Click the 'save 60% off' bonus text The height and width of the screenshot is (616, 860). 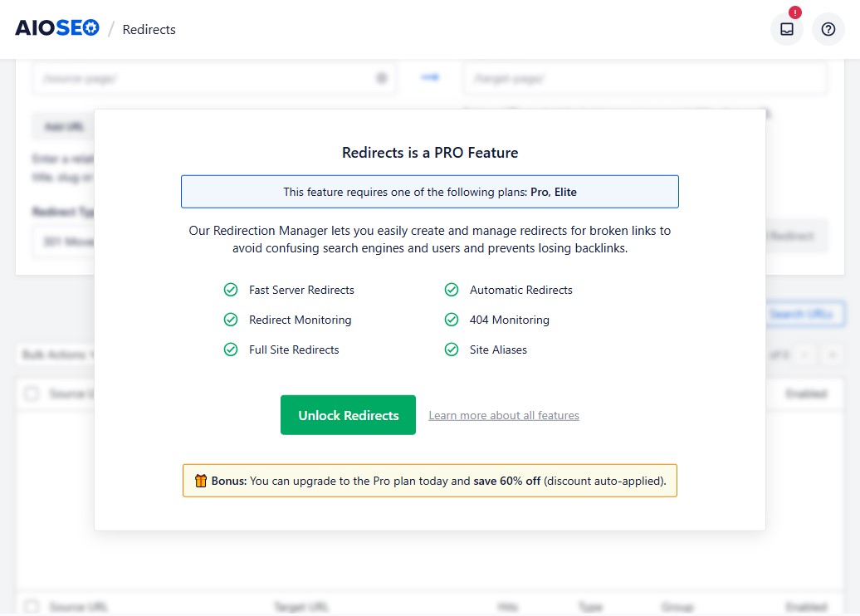pyautogui.click(x=506, y=481)
